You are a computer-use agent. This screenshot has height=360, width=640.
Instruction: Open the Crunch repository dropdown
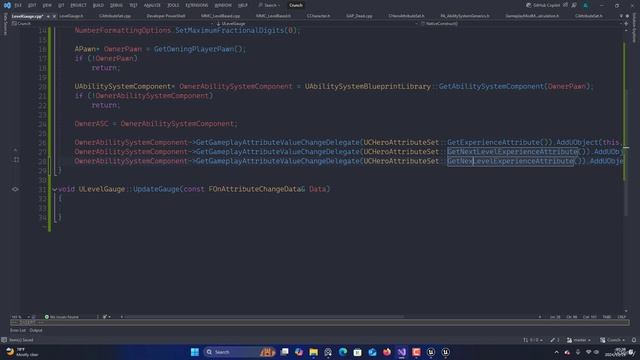point(612,340)
